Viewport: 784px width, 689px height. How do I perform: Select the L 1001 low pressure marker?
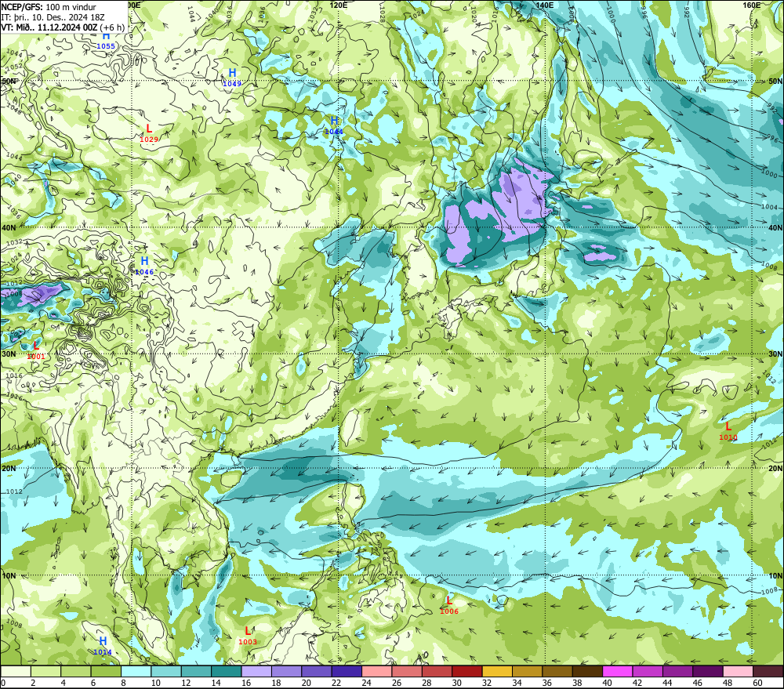coord(36,350)
